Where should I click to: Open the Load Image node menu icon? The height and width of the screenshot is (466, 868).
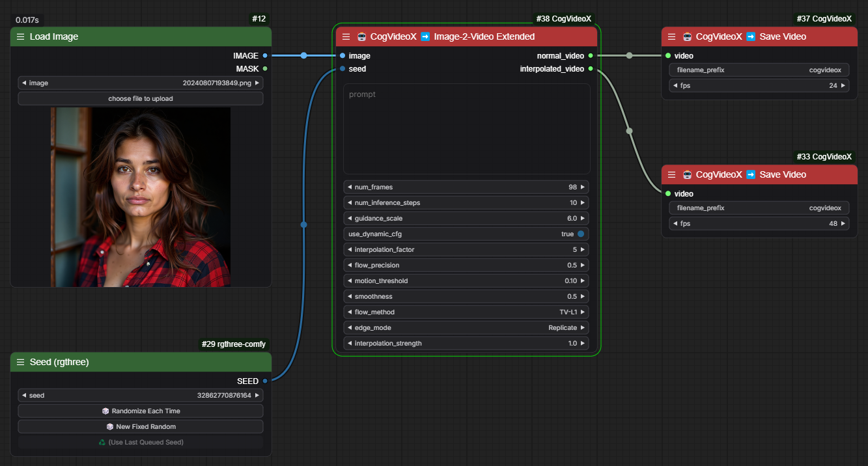[20, 36]
